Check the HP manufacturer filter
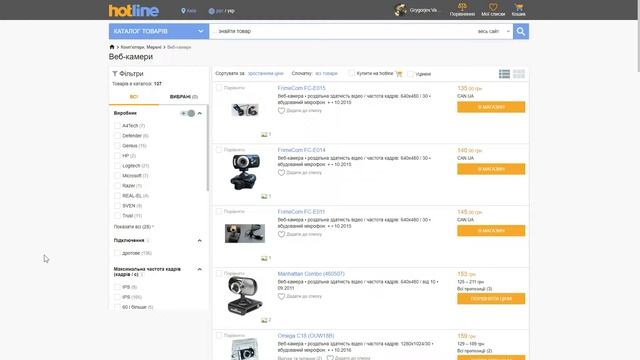Image resolution: width=640 pixels, height=360 pixels. click(118, 156)
